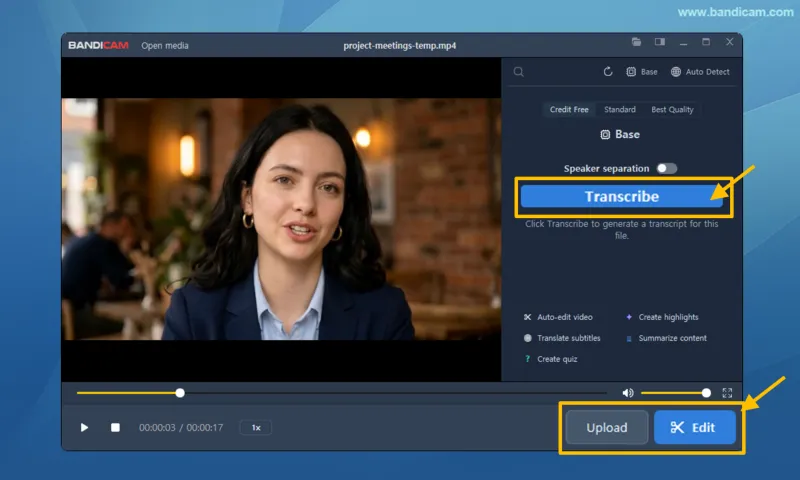Screen dimensions: 800x480
Task: Click the refresh transcript icon
Action: (x=608, y=71)
